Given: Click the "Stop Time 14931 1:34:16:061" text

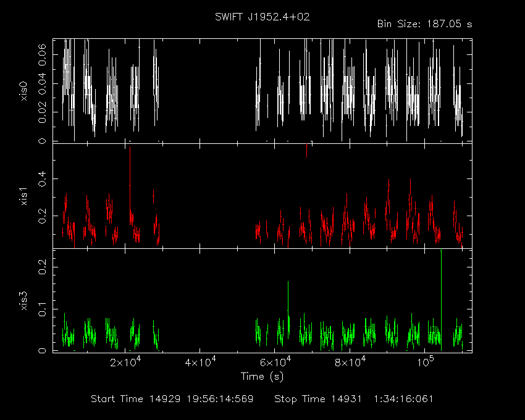Looking at the screenshot, I should (353, 399).
